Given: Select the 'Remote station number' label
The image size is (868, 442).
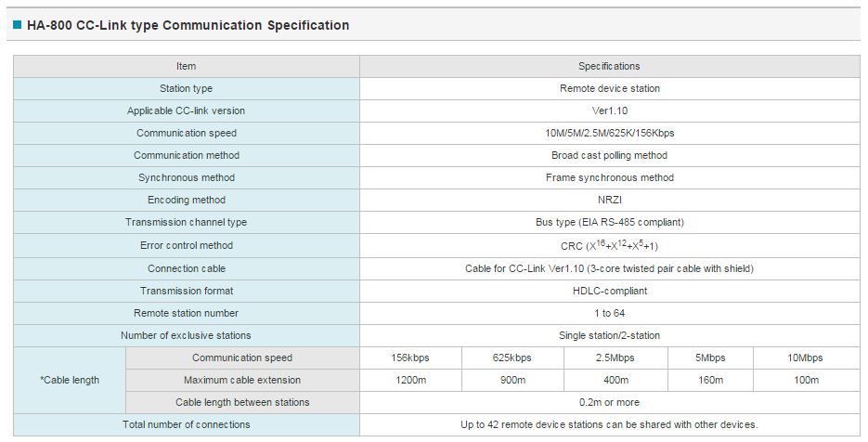Looking at the screenshot, I should [186, 313].
